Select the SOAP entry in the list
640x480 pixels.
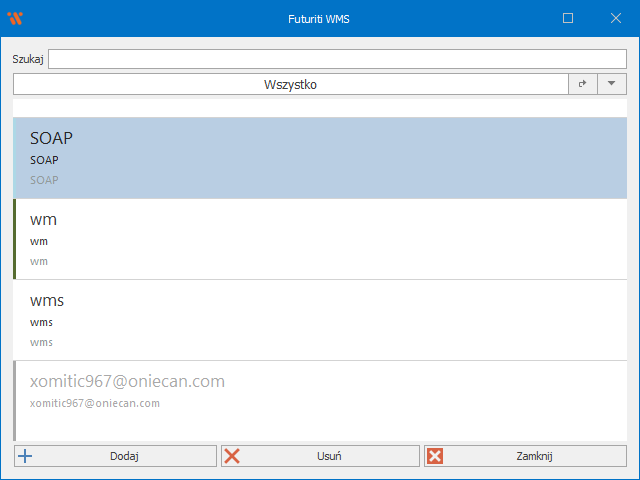[320, 158]
